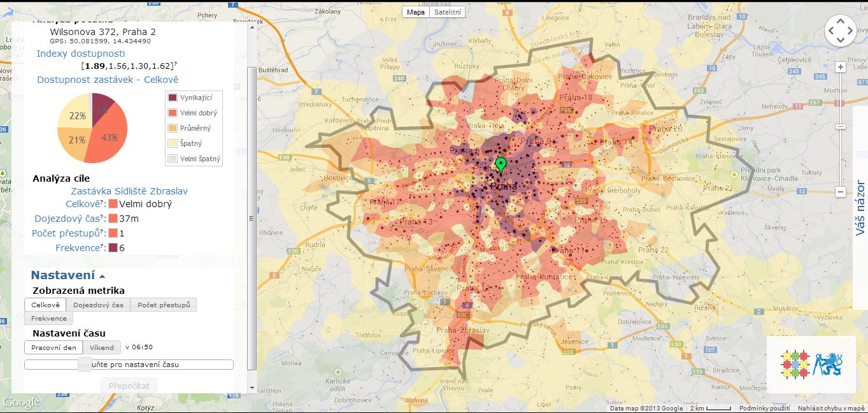
Task: Click the Zastávka Sídliště Zbraslav link
Action: pos(129,191)
